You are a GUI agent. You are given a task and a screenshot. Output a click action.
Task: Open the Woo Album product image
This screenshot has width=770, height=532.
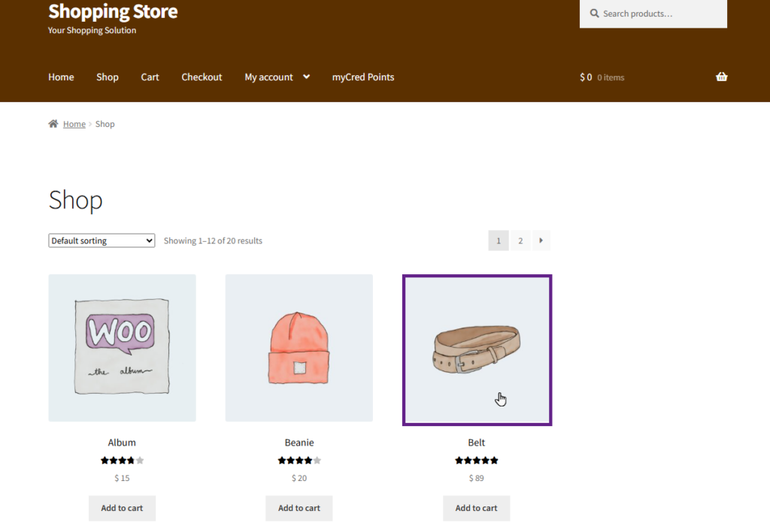click(122, 347)
